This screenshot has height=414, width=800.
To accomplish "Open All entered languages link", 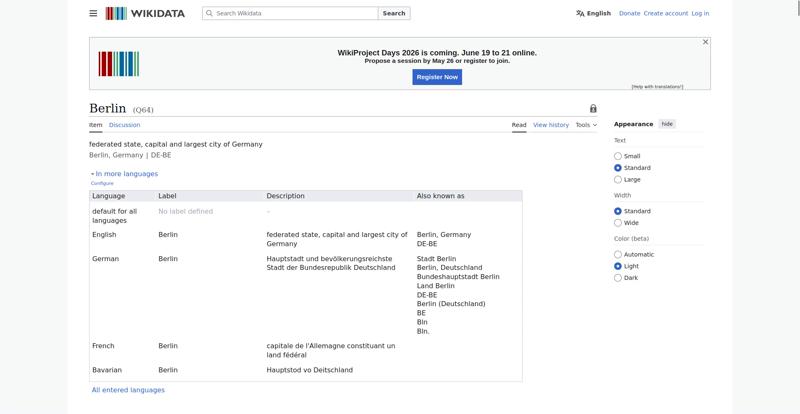I will point(128,390).
